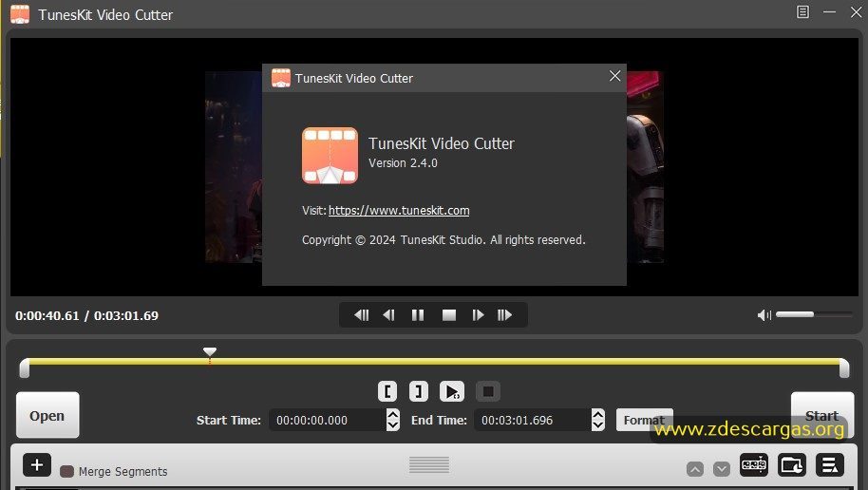Screen dimensions: 868x490
Task: Decrease the Start Time value
Action: [x=393, y=425]
